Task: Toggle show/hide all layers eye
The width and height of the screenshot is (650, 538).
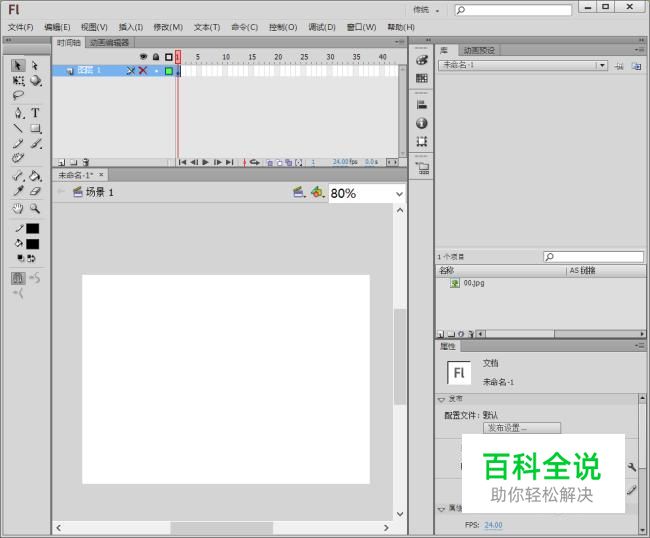Action: click(x=143, y=57)
